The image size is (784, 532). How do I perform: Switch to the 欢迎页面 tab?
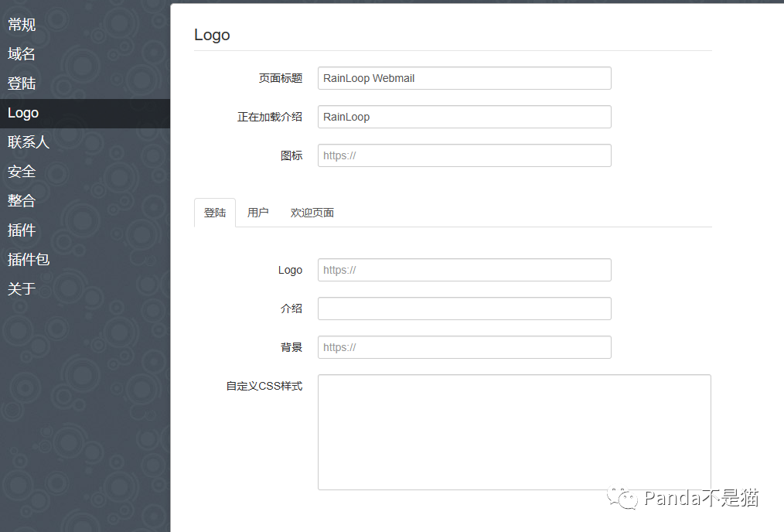[312, 212]
